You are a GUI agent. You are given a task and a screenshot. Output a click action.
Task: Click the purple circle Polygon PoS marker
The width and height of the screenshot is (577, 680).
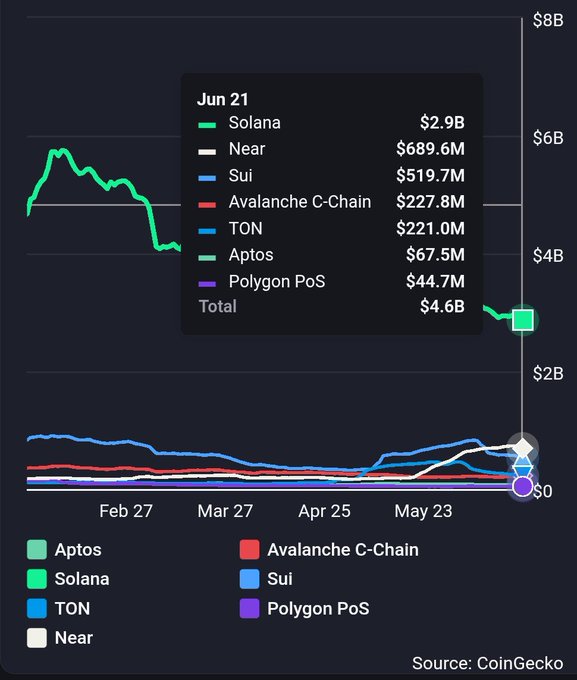pyautogui.click(x=523, y=486)
